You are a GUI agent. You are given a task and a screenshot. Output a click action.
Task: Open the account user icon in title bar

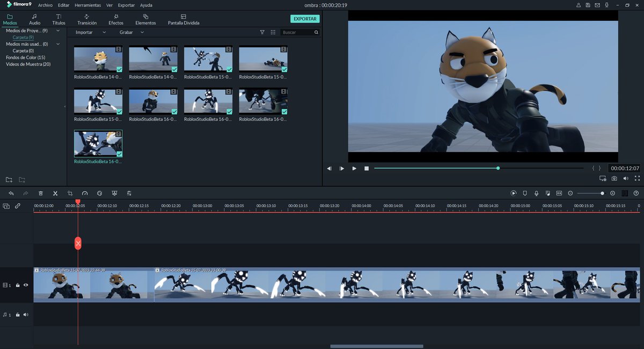point(578,5)
